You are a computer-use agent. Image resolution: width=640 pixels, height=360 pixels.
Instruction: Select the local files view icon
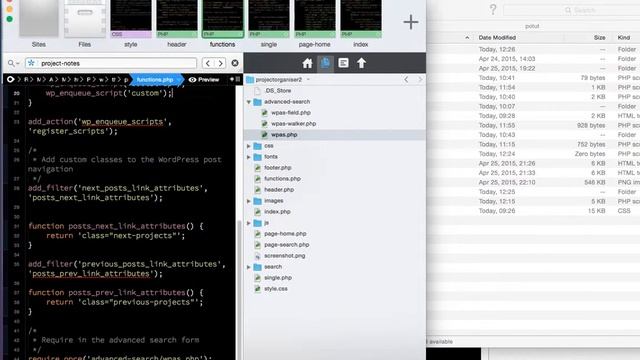click(325, 63)
